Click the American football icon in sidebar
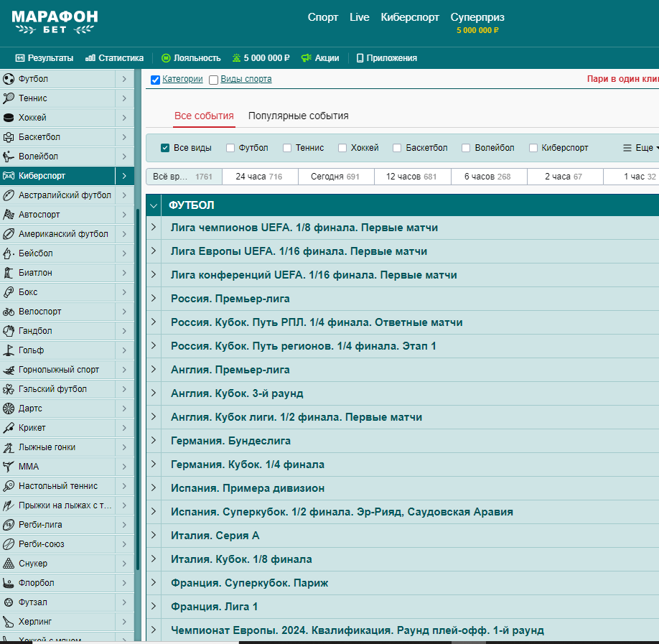This screenshot has height=644, width=659. pos(9,234)
